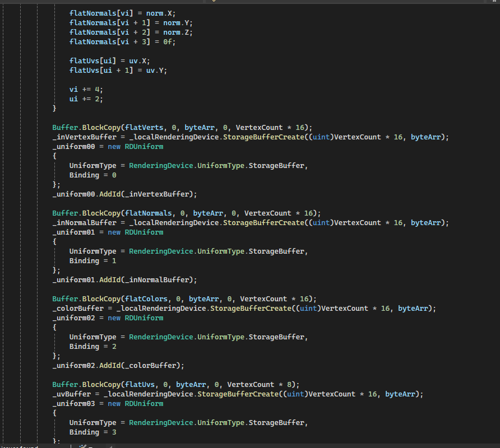
Task: Click '_uniform00 = new RDUniform' line
Action: [108, 147]
